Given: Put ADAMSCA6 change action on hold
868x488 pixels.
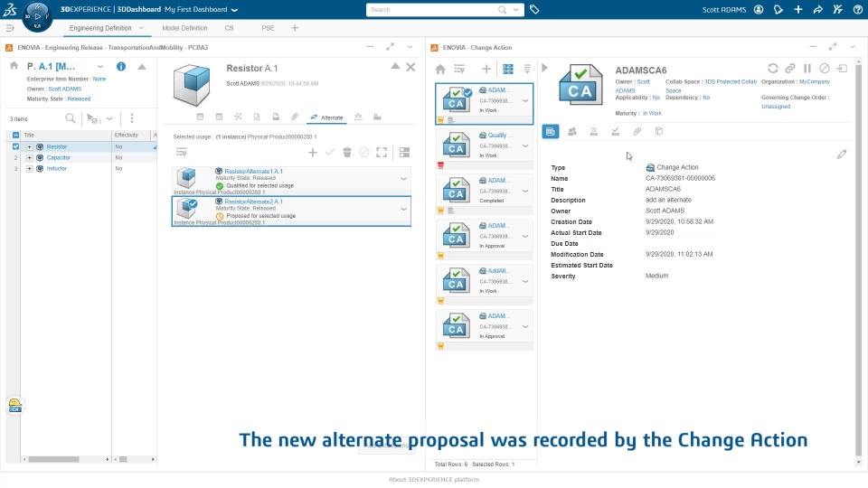Looking at the screenshot, I should coord(807,68).
